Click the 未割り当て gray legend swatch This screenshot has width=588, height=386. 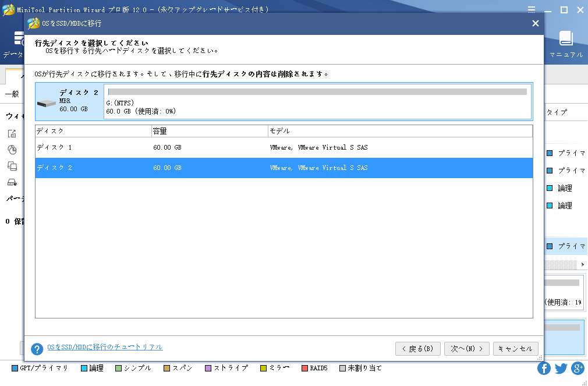click(342, 369)
